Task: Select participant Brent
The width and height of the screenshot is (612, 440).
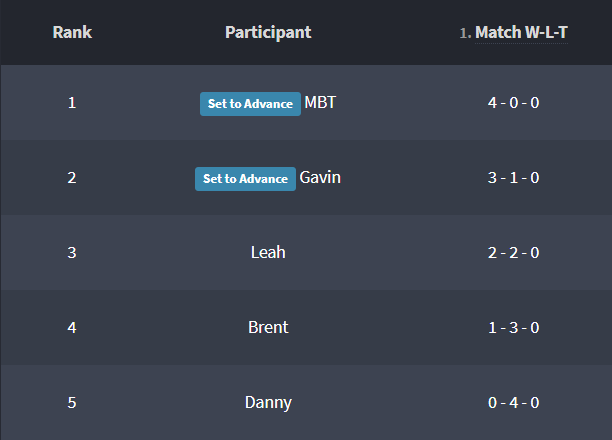Action: click(x=268, y=327)
